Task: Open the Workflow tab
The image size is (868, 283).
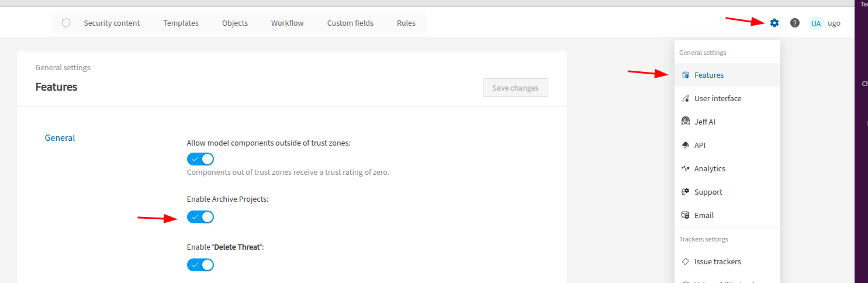Action: click(287, 23)
